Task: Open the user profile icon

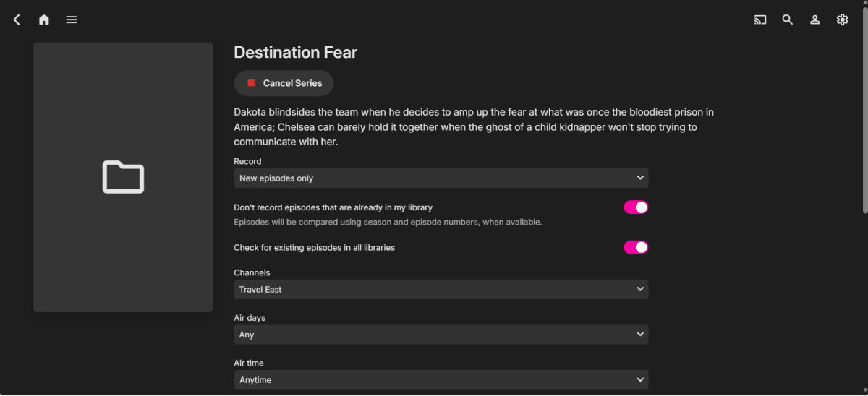Action: point(815,20)
